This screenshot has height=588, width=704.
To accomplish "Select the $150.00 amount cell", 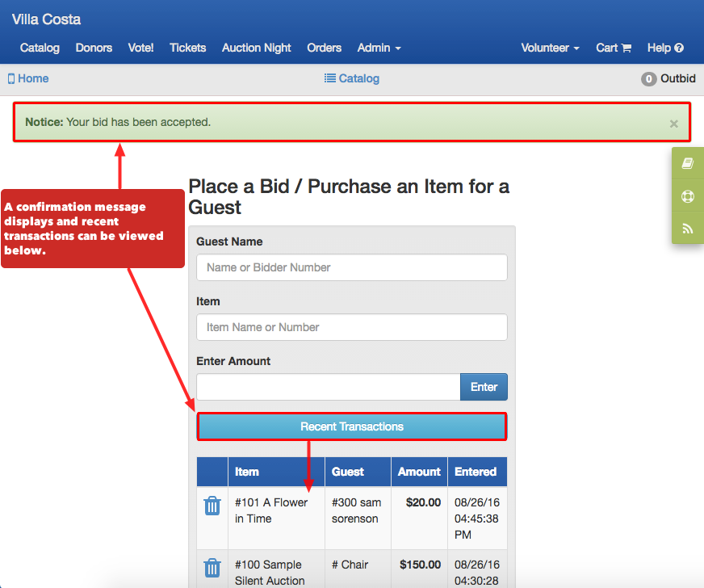I will click(419, 569).
